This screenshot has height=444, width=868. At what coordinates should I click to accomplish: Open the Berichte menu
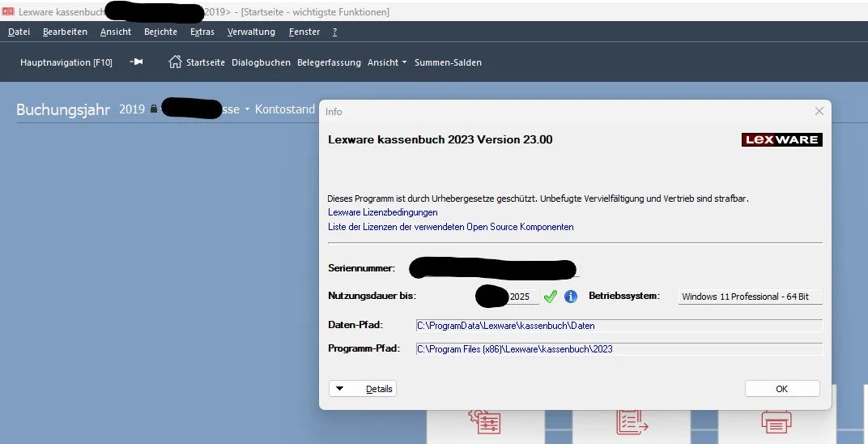pyautogui.click(x=160, y=32)
